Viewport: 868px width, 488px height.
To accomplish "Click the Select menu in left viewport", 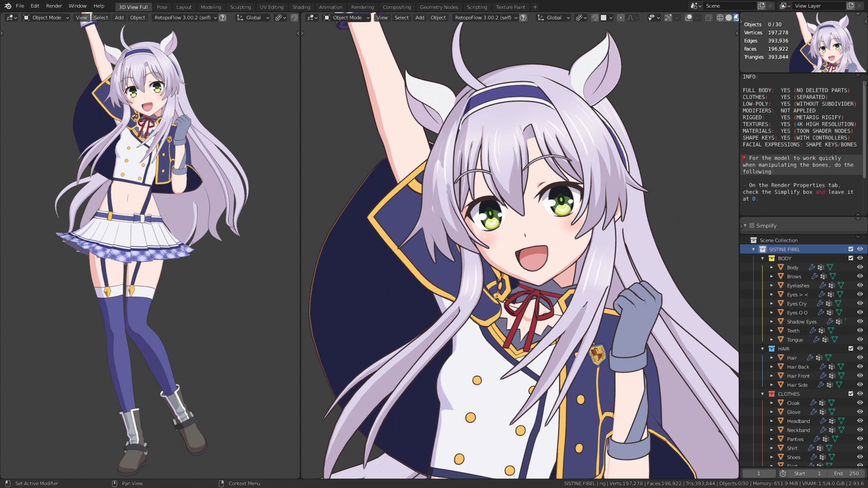I will [101, 18].
